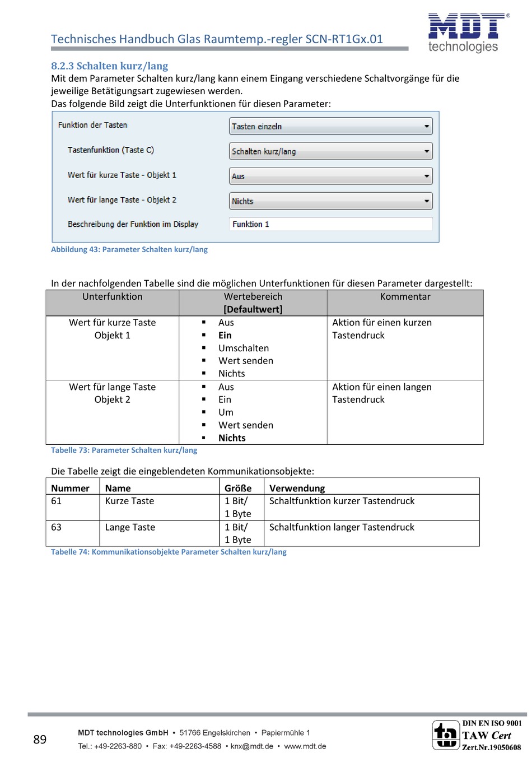
Task: Click the website link www.mdt.de
Action: pos(305,746)
